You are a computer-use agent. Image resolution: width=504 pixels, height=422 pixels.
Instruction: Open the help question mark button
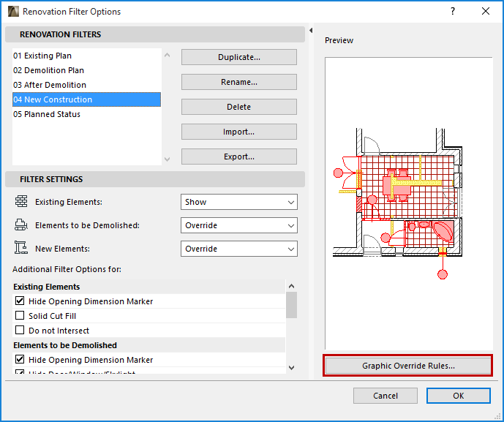point(453,11)
